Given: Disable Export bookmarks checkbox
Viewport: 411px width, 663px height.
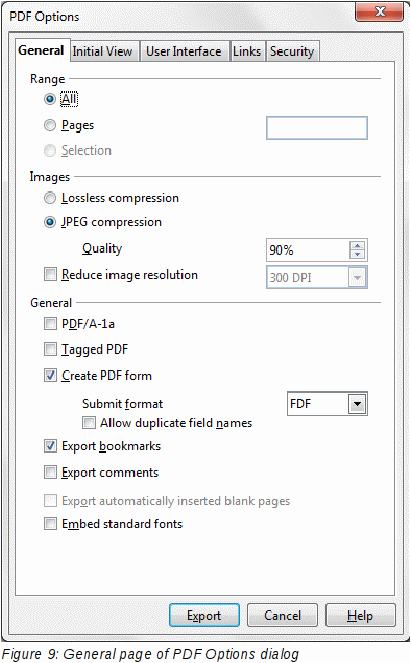Looking at the screenshot, I should (50, 446).
